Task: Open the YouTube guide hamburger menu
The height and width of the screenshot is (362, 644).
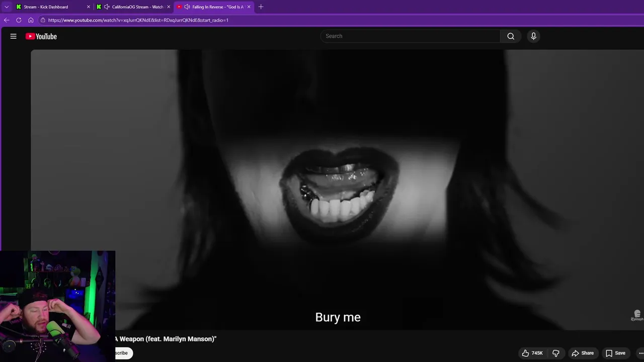Action: (x=14, y=36)
